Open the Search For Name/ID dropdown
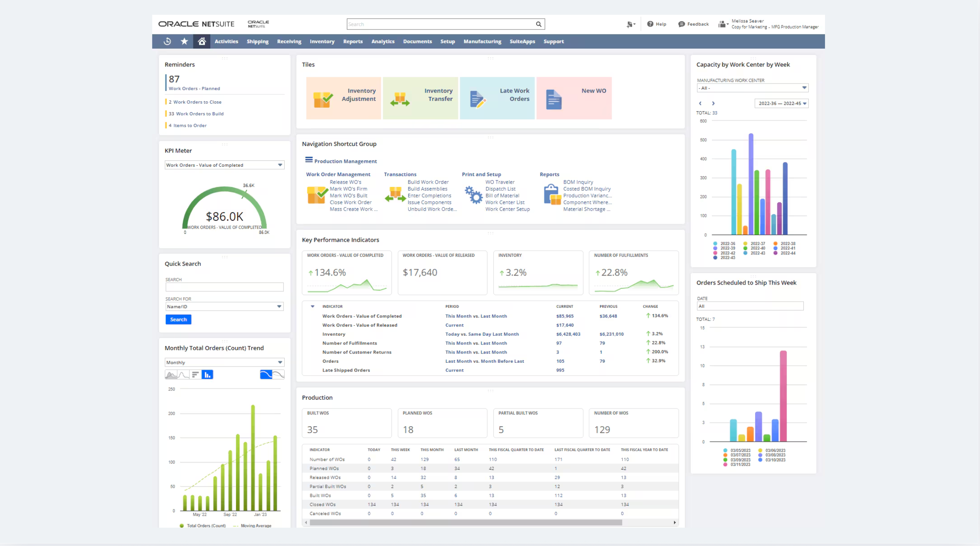This screenshot has height=546, width=980. coord(224,307)
